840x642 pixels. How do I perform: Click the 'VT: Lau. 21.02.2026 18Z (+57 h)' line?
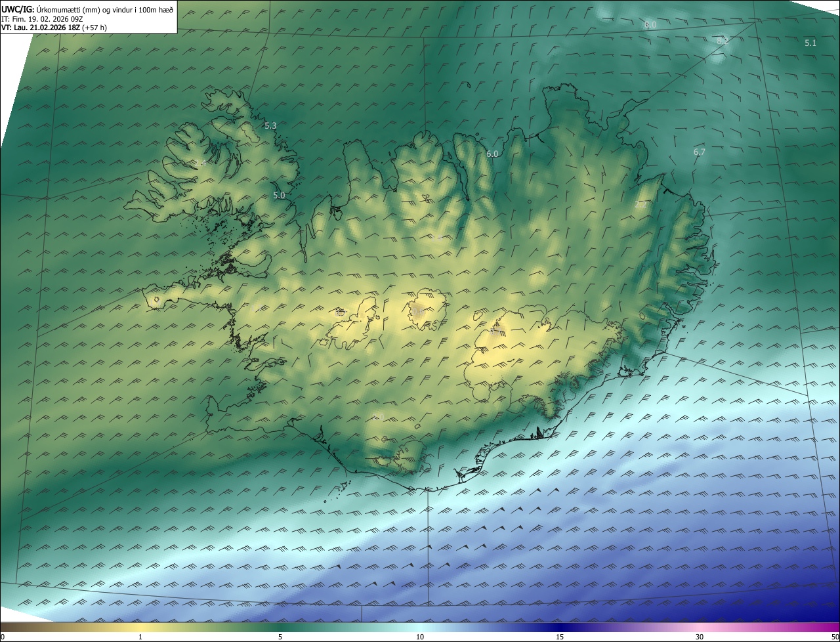coord(54,28)
